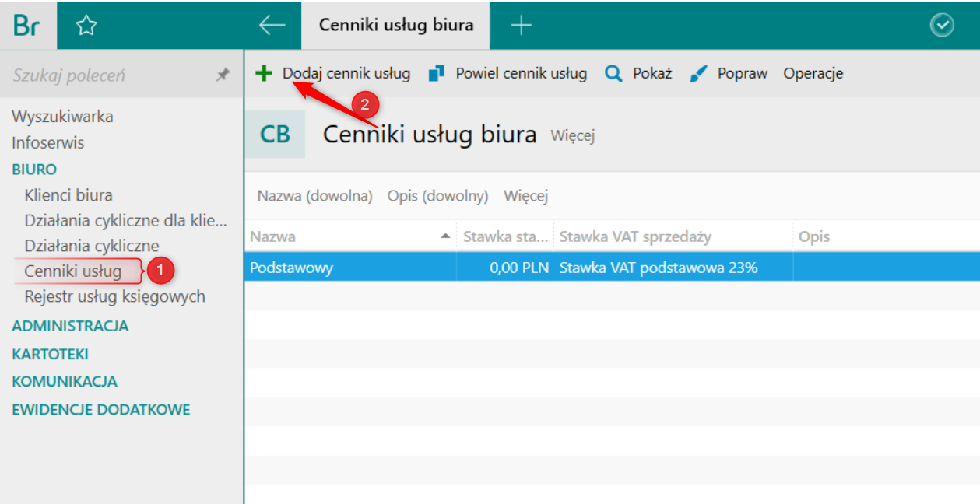Expand the EWIDENCJE DODATKOWE section
This screenshot has width=980, height=504.
101,409
